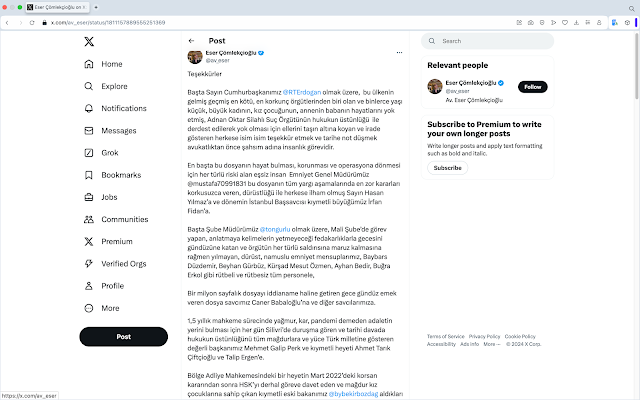
Task: Open Jobs briefcase in sidebar
Action: (89, 197)
